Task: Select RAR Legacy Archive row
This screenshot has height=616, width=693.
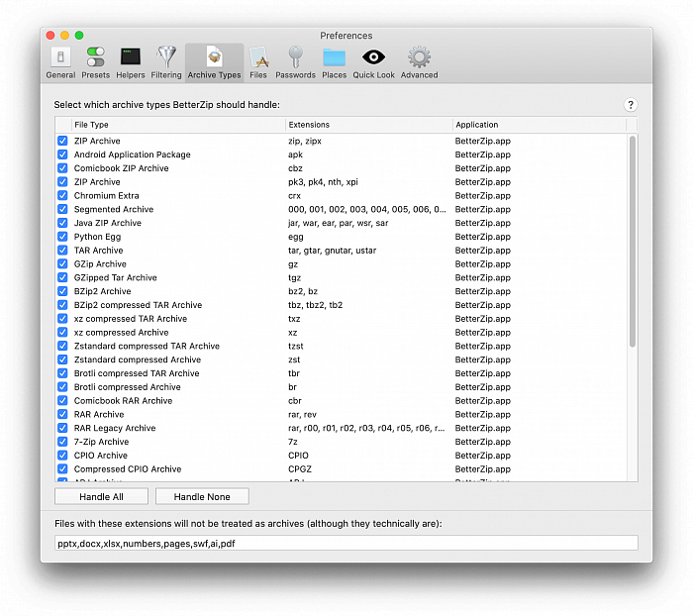Action: tap(341, 428)
